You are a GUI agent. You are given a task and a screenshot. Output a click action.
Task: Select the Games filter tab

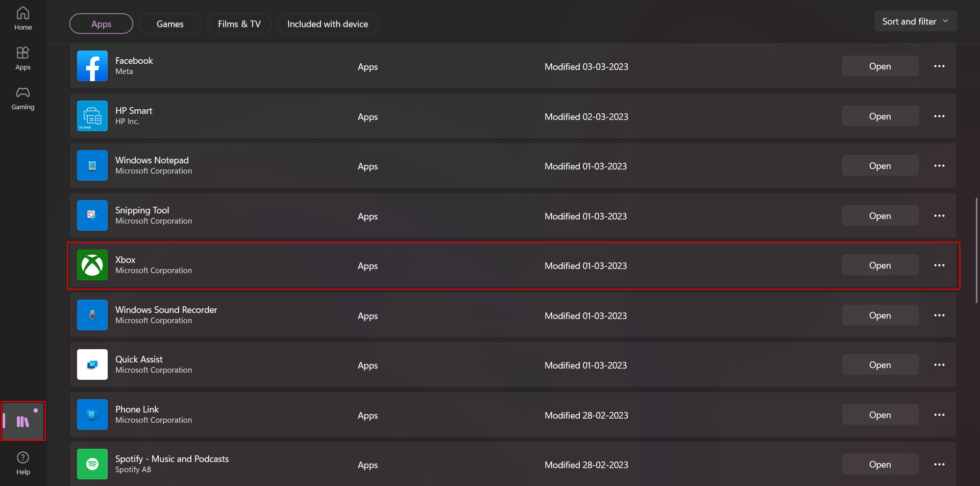tap(170, 24)
